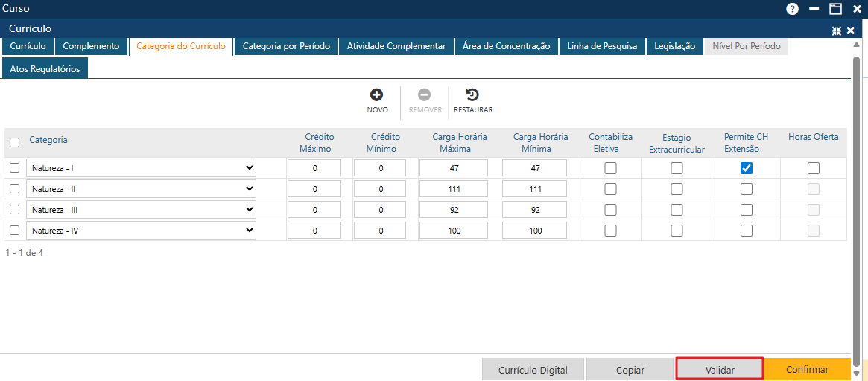This screenshot has height=381, width=868.
Task: Sort by the Categoria column header
Action: (48, 140)
